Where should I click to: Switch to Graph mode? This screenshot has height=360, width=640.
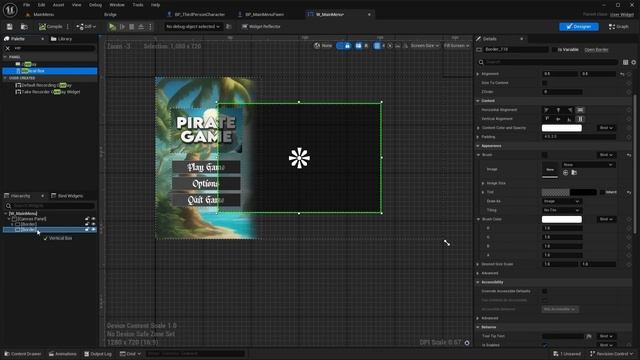(x=618, y=27)
